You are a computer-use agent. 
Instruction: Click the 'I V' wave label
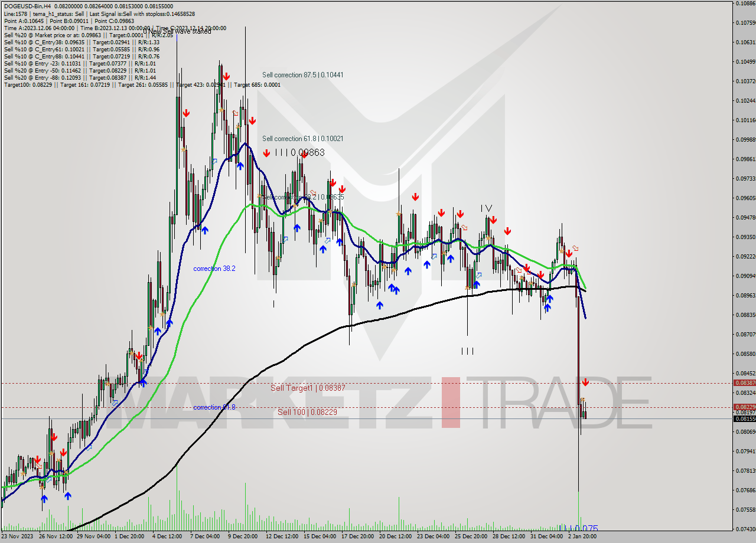click(485, 208)
